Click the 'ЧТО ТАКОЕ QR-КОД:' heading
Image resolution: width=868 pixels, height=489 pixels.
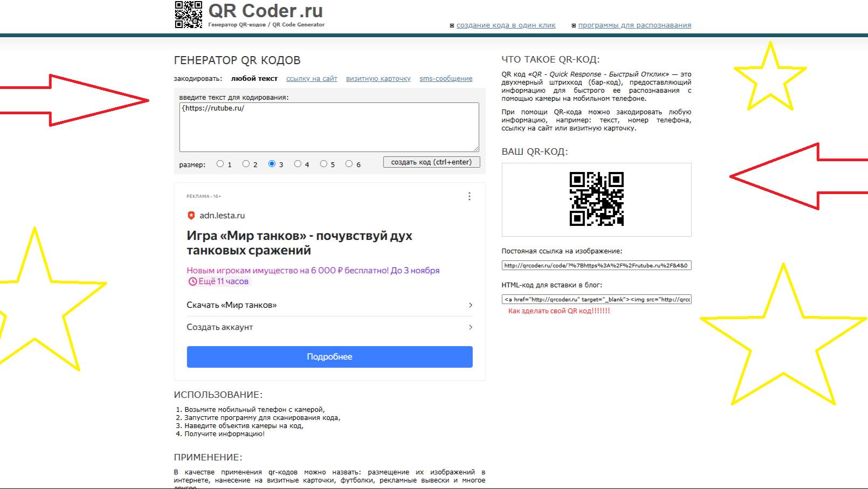click(550, 60)
